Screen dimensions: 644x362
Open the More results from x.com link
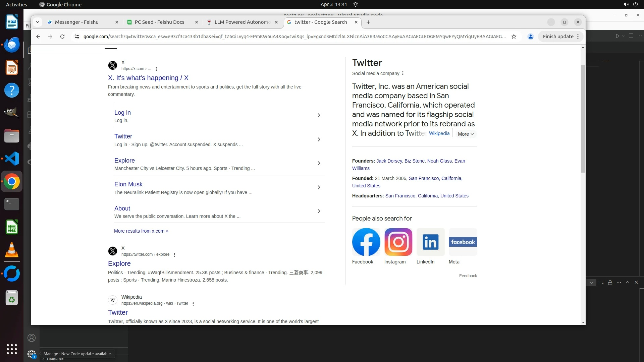tap(141, 231)
